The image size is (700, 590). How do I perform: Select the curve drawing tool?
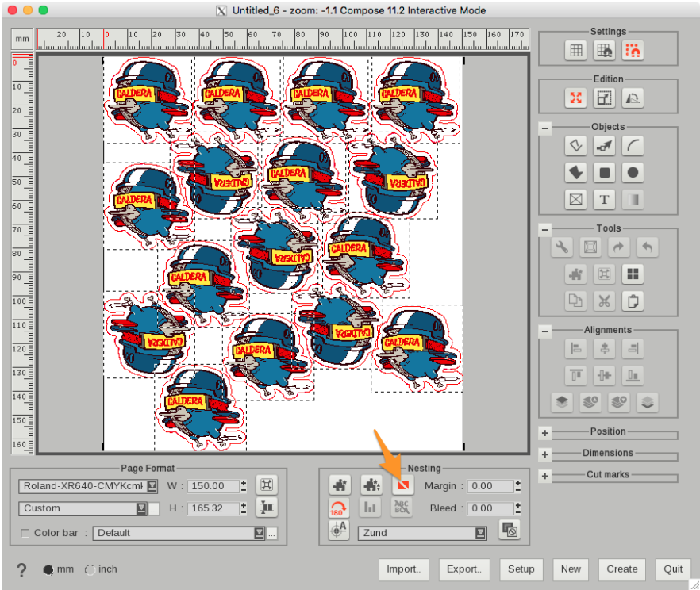[633, 145]
